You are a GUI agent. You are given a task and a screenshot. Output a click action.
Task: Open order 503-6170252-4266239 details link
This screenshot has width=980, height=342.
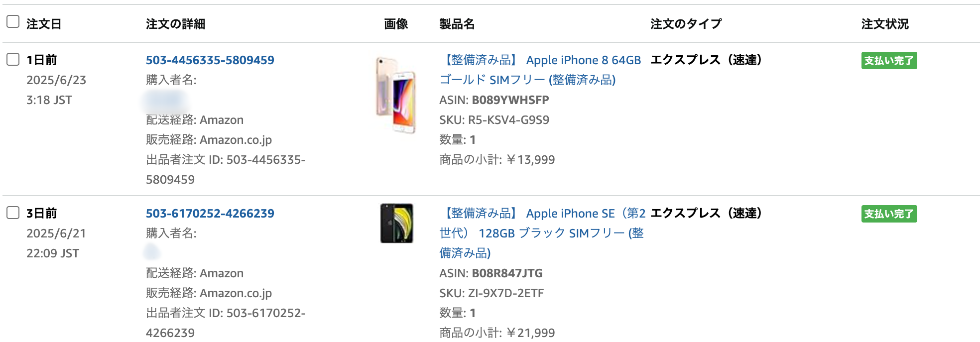point(210,214)
